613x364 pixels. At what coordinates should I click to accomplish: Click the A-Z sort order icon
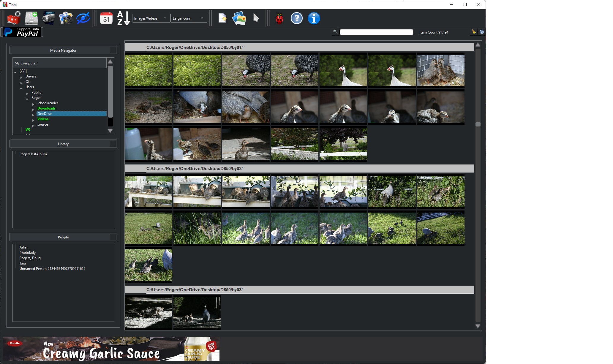123,18
